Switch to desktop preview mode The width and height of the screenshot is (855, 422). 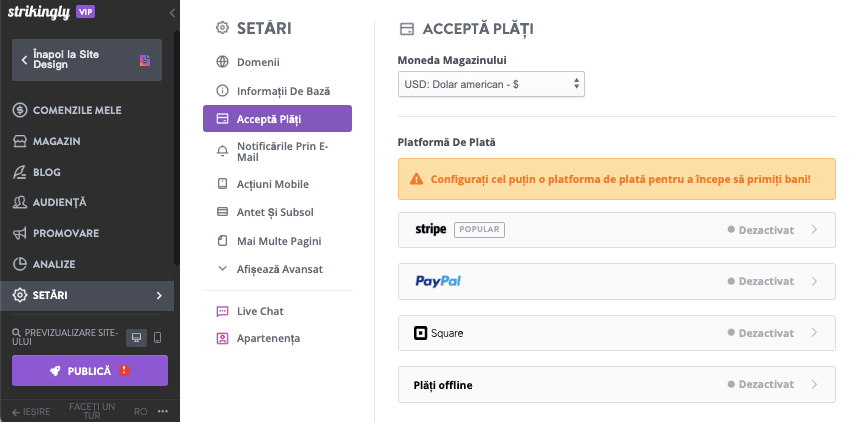click(136, 338)
